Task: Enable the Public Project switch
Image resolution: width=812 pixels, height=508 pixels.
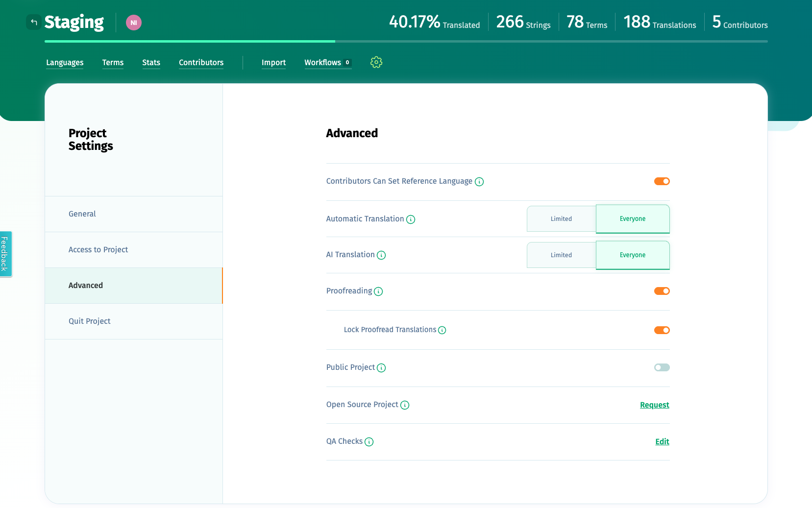Action: [x=662, y=367]
